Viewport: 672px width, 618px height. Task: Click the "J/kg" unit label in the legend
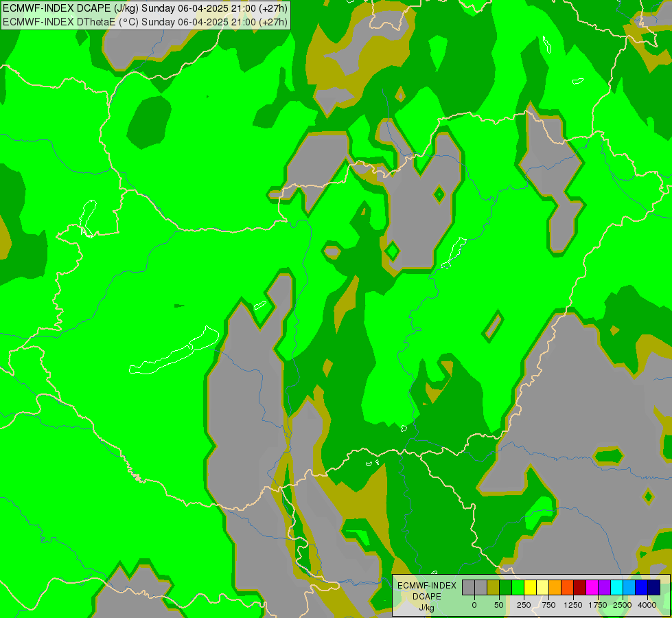(426, 608)
